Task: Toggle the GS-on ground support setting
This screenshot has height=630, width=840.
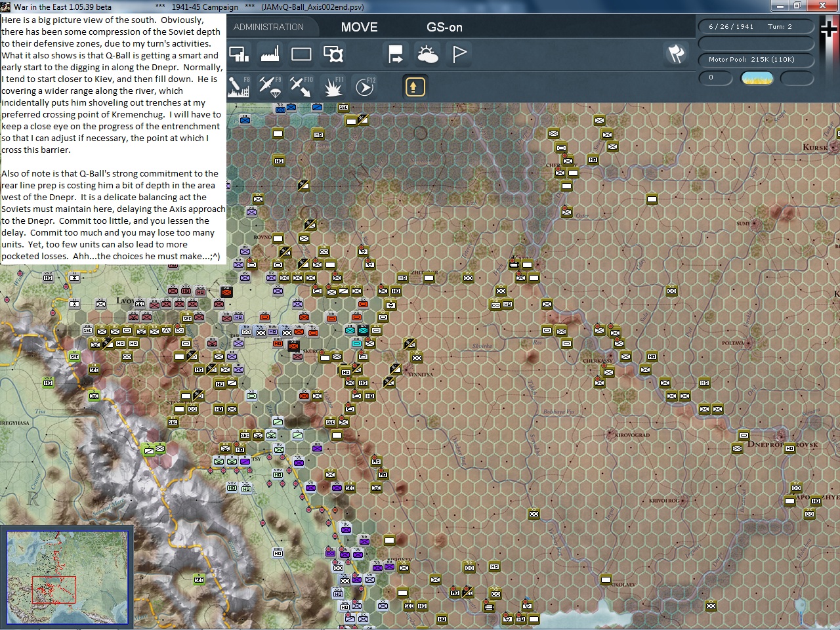Action: tap(444, 27)
